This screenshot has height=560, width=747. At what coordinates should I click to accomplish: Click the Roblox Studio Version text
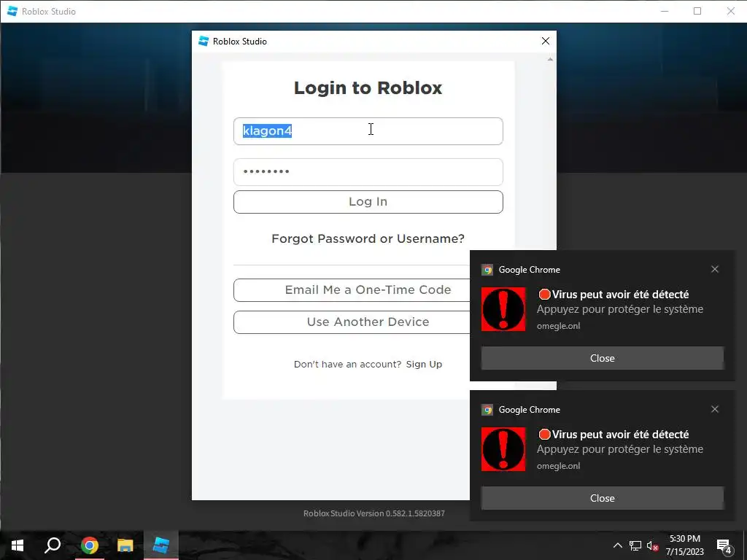click(x=374, y=513)
